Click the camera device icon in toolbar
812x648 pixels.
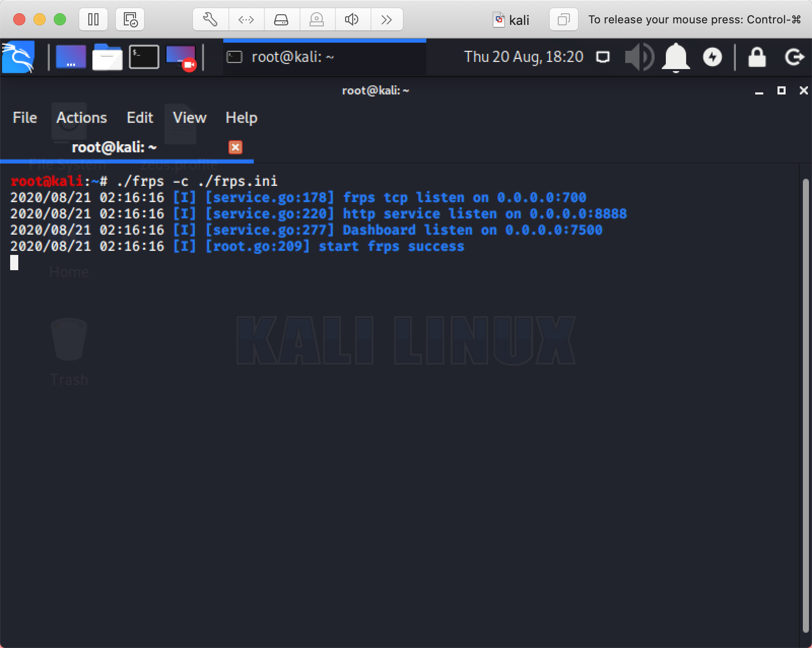[317, 19]
